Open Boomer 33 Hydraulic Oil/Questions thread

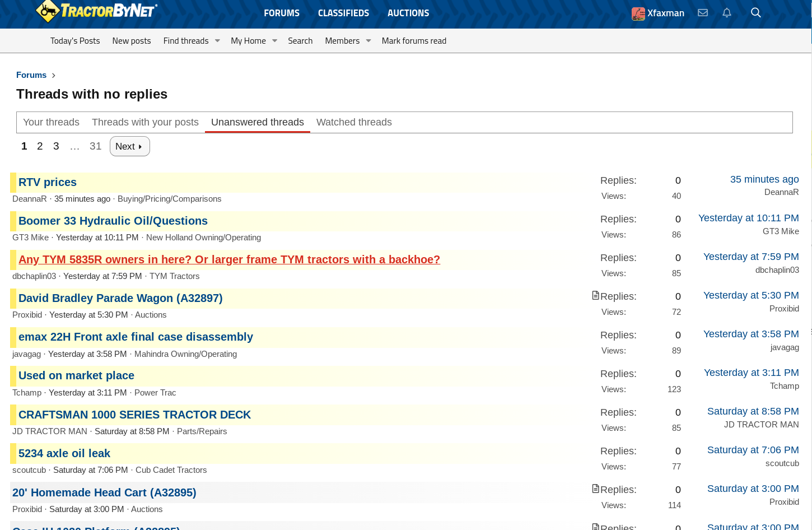point(113,221)
